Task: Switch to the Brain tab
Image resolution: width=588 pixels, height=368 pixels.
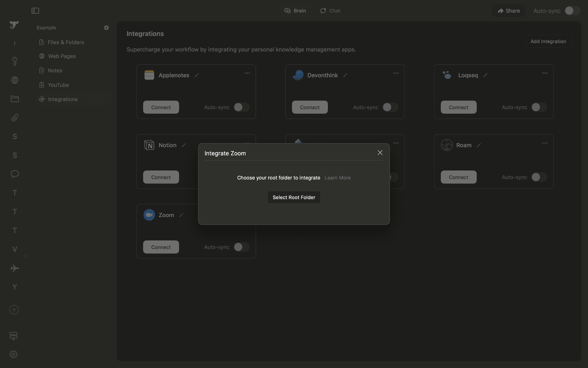Action: pyautogui.click(x=295, y=11)
